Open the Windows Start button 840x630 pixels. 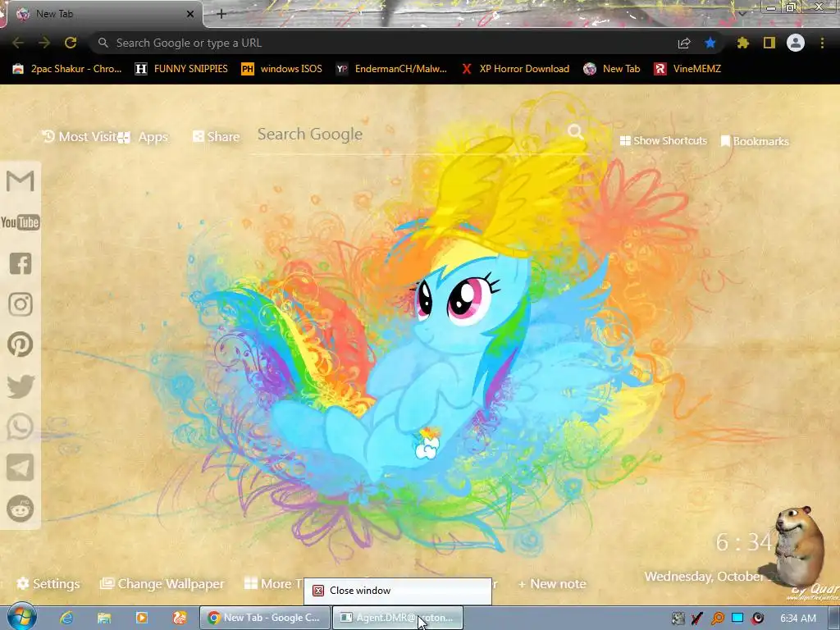[x=21, y=617]
